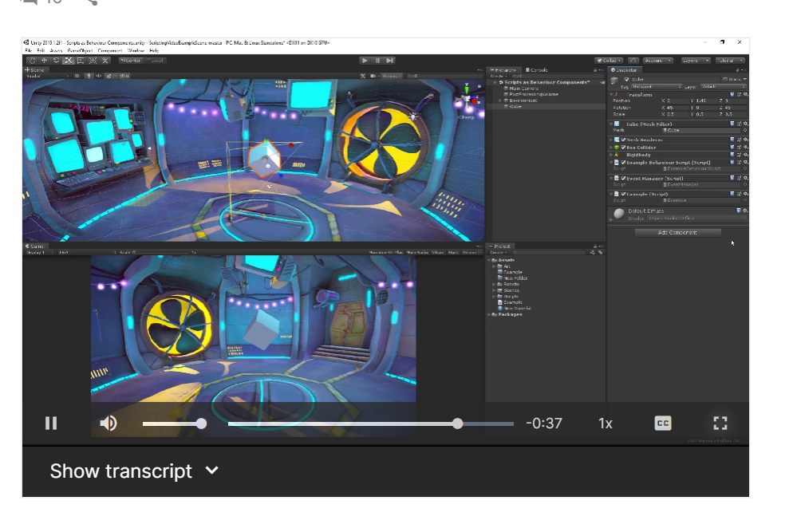Collapse the Scripts as Behaviour Components scene

pyautogui.click(x=495, y=82)
